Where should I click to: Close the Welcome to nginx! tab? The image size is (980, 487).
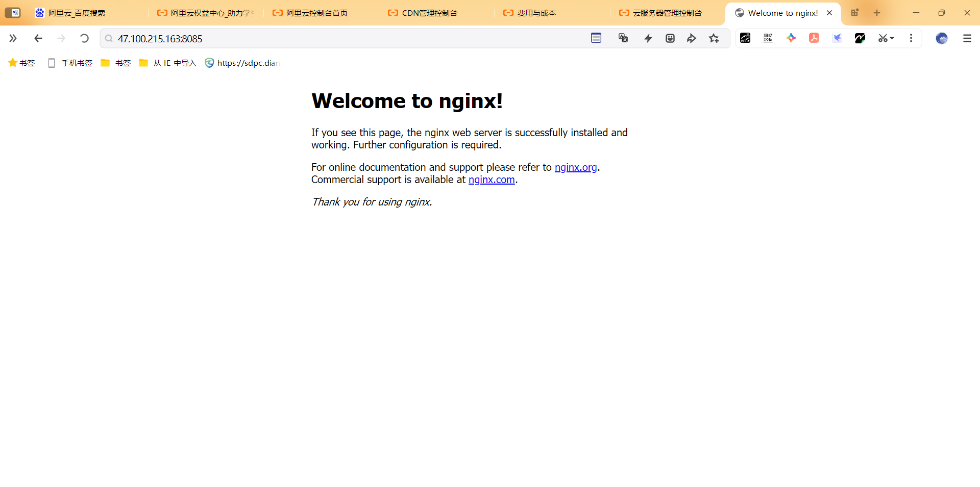click(x=829, y=13)
